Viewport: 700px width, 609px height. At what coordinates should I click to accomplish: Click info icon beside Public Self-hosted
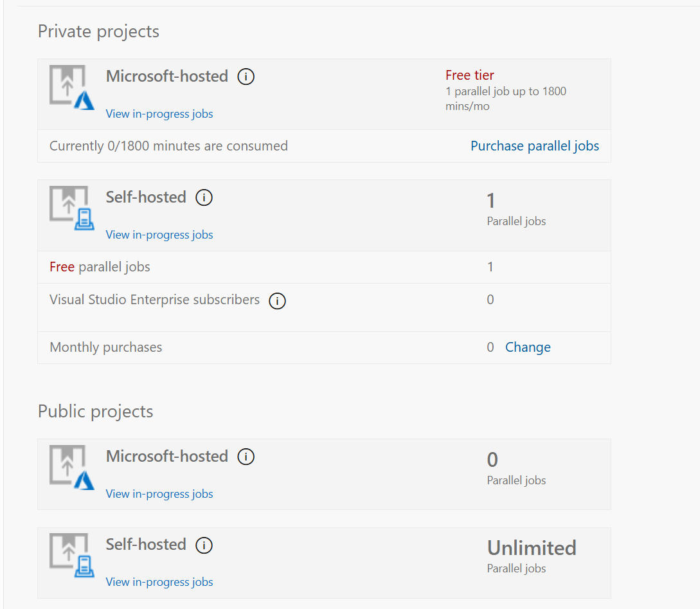[x=204, y=545]
